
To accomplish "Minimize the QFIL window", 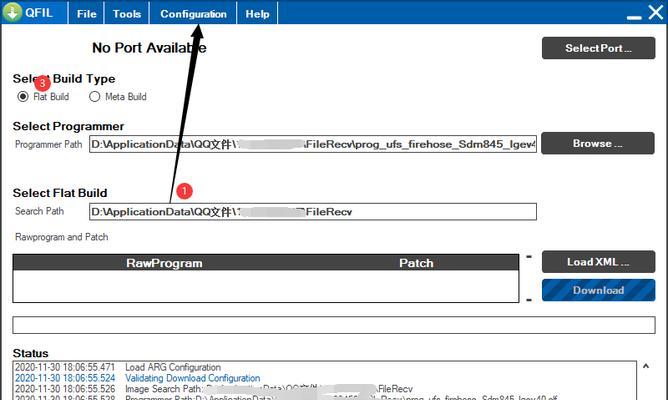I will pos(634,17).
